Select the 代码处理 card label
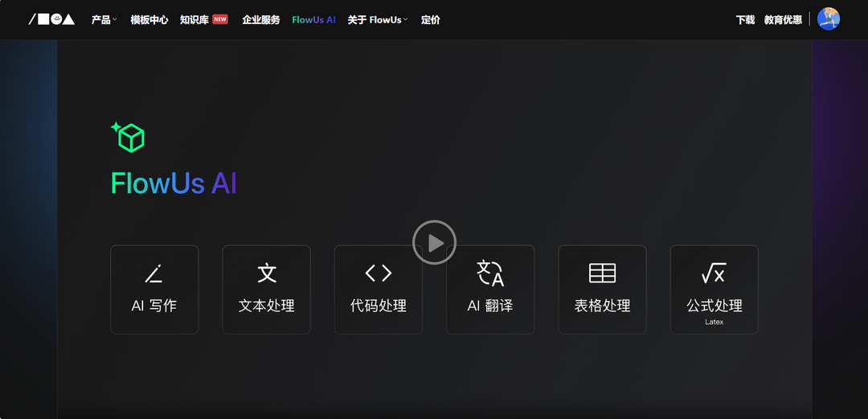The width and height of the screenshot is (868, 419). pyautogui.click(x=379, y=306)
